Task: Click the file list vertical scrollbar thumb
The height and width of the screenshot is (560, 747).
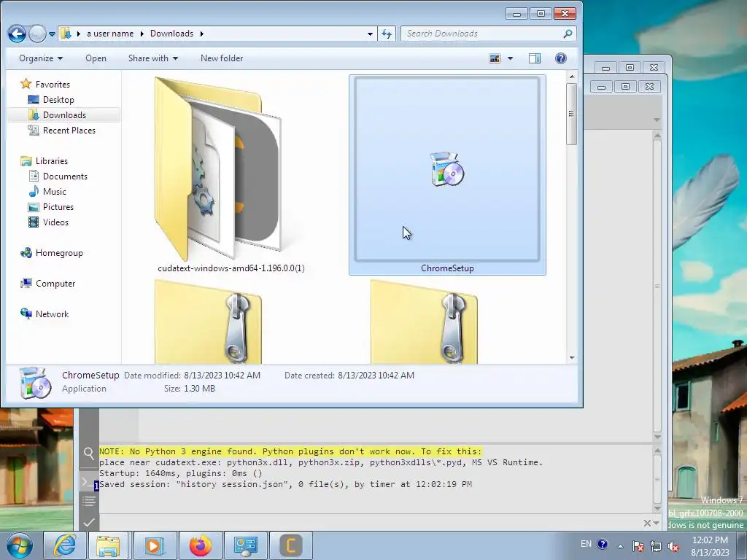Action: tap(572, 114)
